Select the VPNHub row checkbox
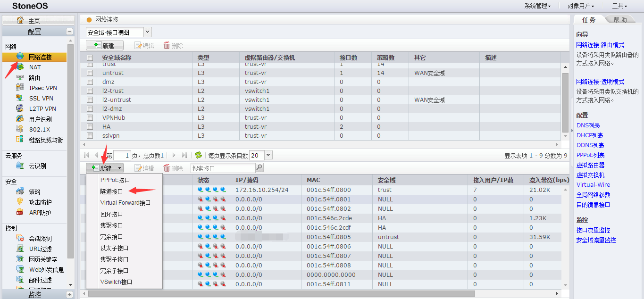This screenshot has height=299, width=644. coord(90,118)
